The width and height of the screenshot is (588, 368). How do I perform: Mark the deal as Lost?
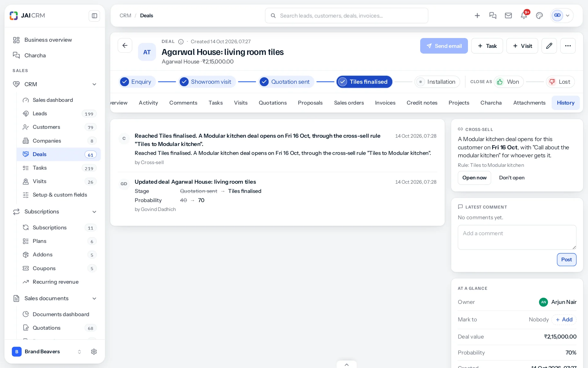tap(560, 82)
